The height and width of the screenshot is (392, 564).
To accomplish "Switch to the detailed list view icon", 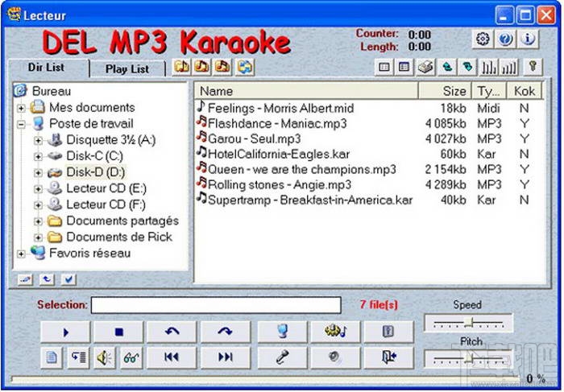I will pos(404,67).
